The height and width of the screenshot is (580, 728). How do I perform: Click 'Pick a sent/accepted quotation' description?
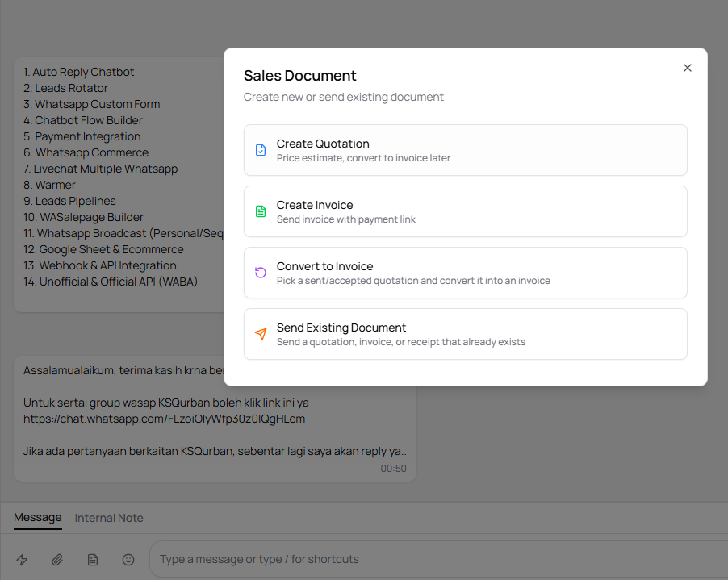point(413,281)
